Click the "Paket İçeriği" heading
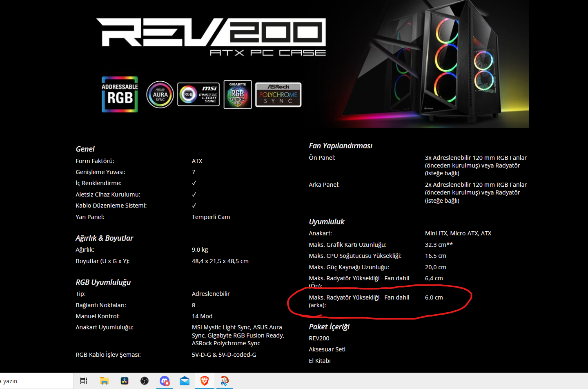 (329, 327)
